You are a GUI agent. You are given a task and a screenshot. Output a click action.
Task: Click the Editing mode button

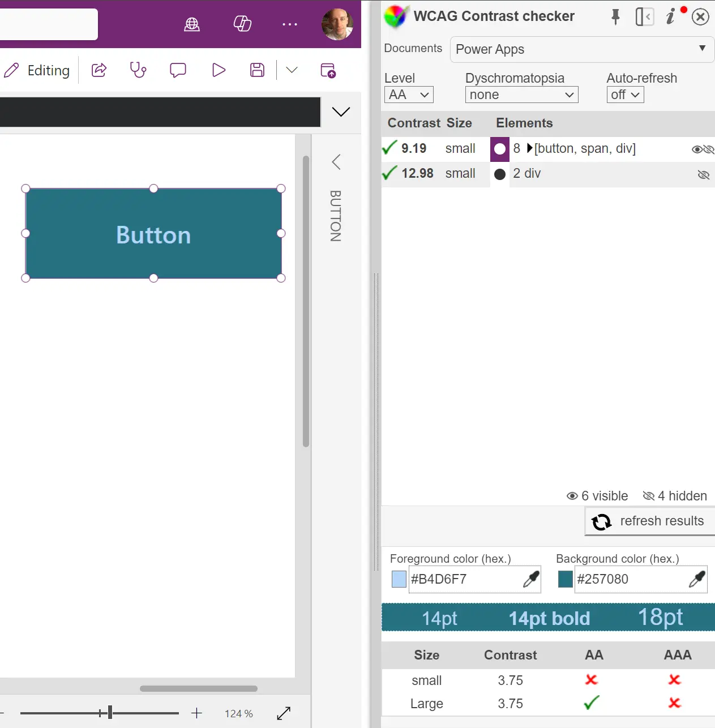click(x=37, y=70)
